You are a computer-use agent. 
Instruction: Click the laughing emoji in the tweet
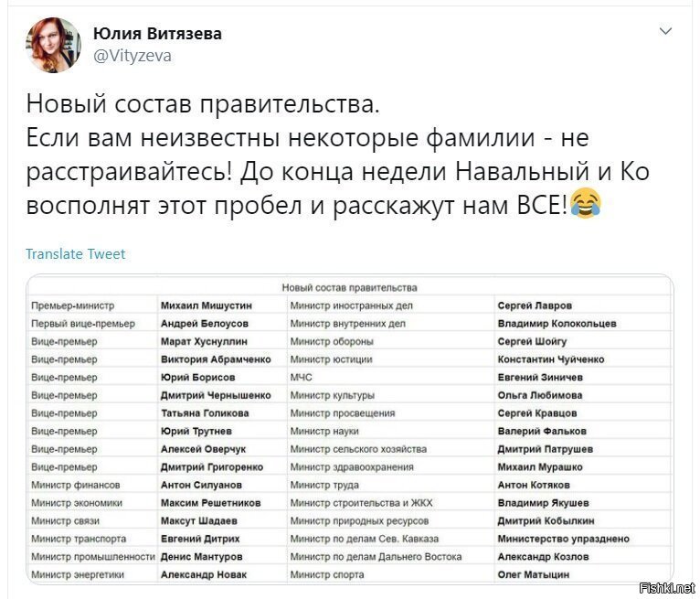(586, 204)
